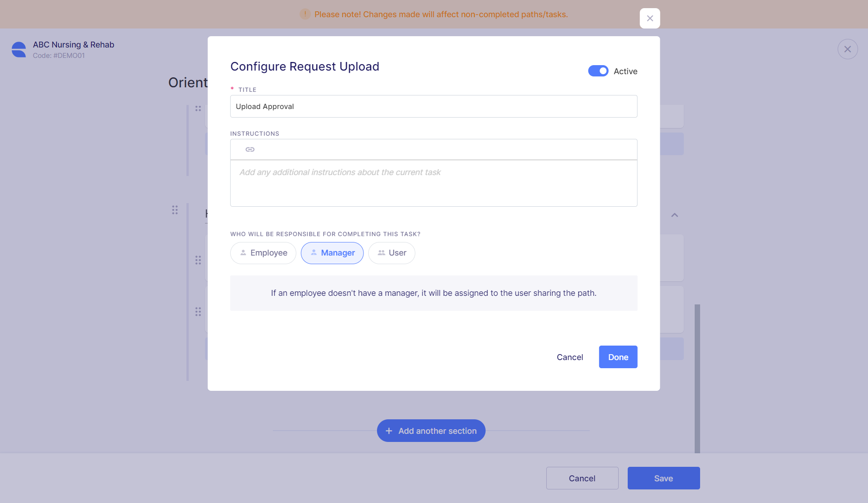Toggle the Active switch off
The width and height of the screenshot is (868, 503).
598,71
